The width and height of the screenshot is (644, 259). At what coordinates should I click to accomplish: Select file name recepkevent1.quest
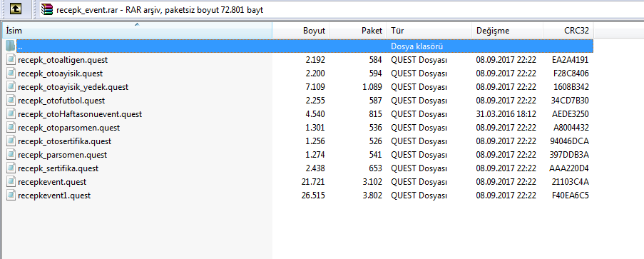(x=54, y=195)
